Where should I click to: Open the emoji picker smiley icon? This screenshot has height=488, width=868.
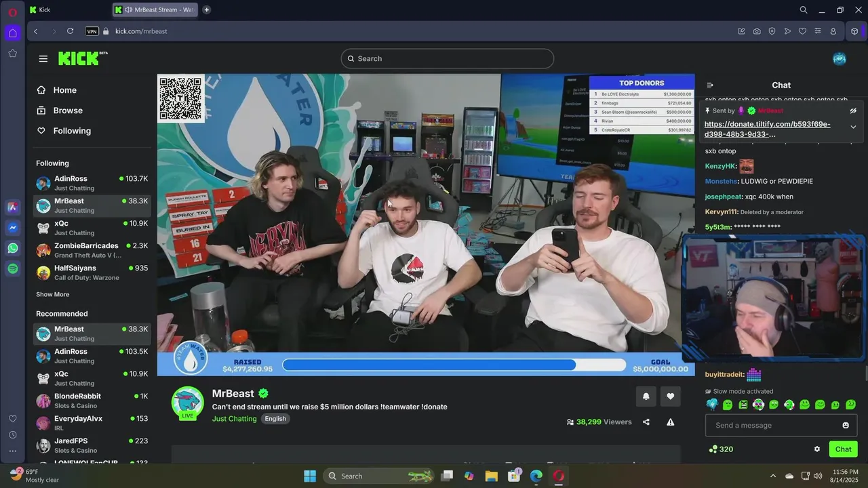(x=846, y=425)
